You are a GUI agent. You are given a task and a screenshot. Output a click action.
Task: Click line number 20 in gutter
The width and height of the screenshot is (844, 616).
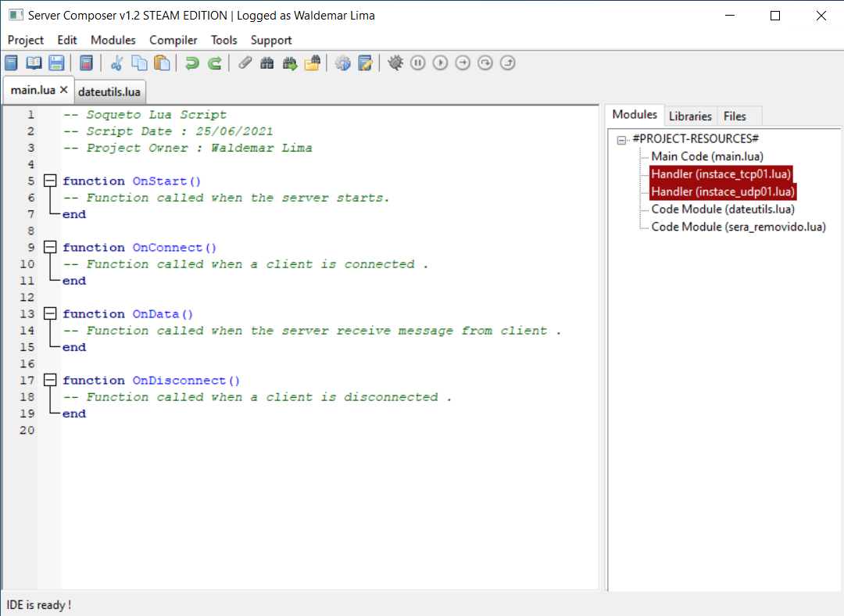(27, 430)
